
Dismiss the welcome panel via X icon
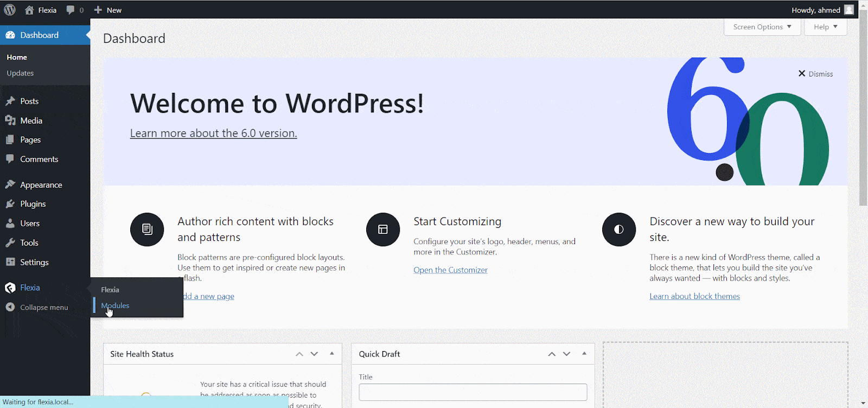pyautogui.click(x=802, y=73)
